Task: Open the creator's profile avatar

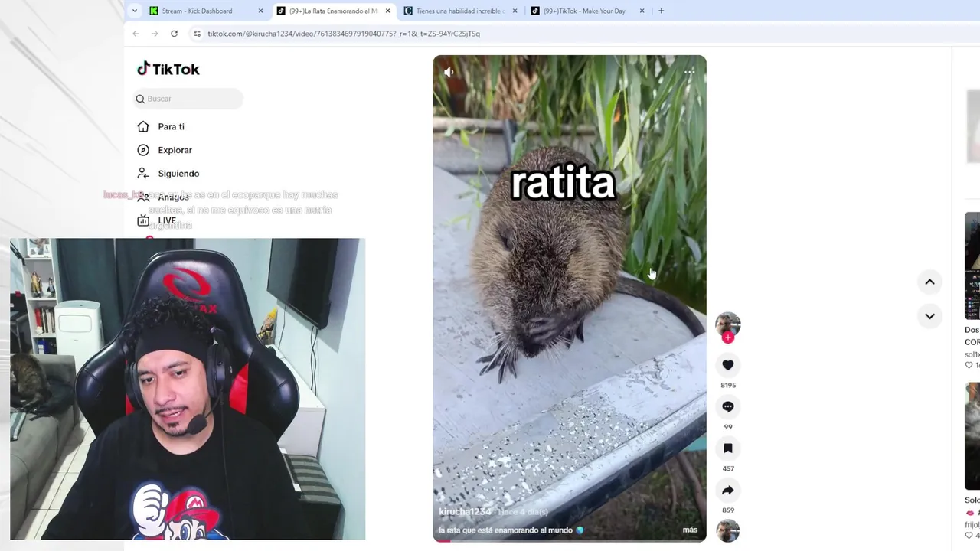Action: pyautogui.click(x=727, y=324)
